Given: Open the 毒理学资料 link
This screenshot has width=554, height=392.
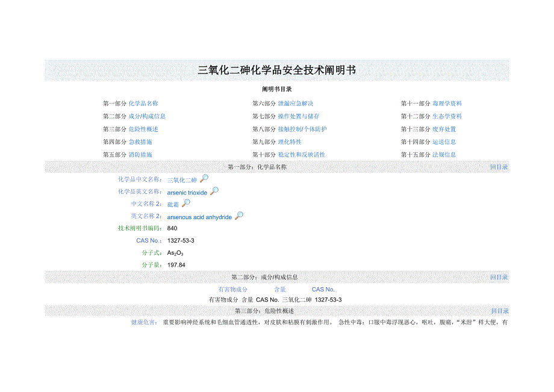Looking at the screenshot, I should point(447,103).
